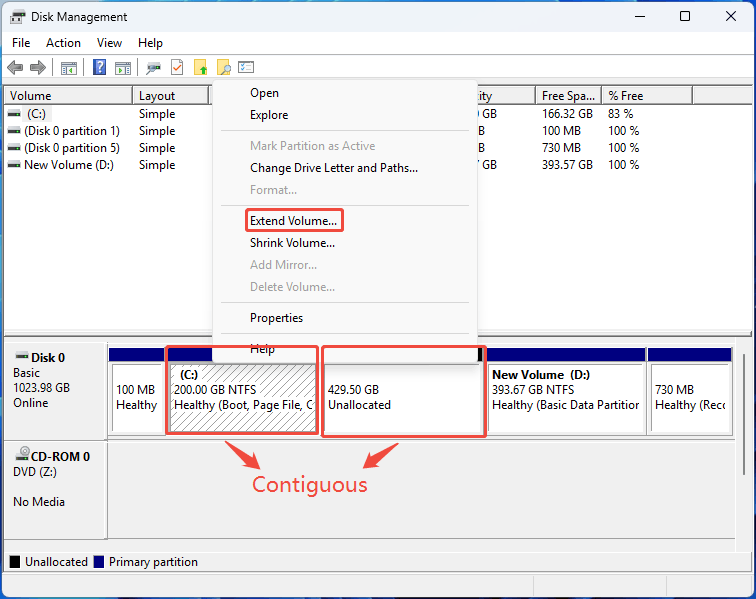Click the graphical view vertical scrollbar

(744, 413)
